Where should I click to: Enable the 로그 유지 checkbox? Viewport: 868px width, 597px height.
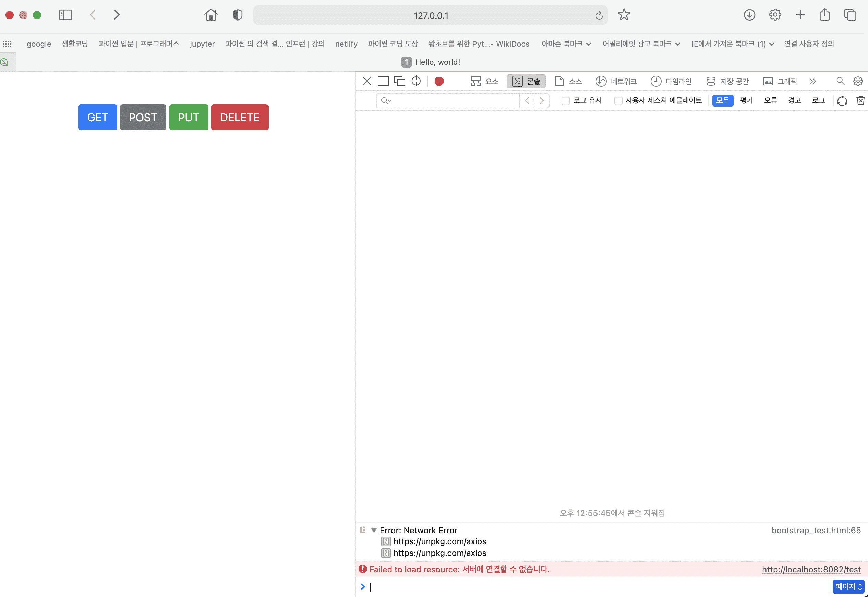tap(565, 101)
